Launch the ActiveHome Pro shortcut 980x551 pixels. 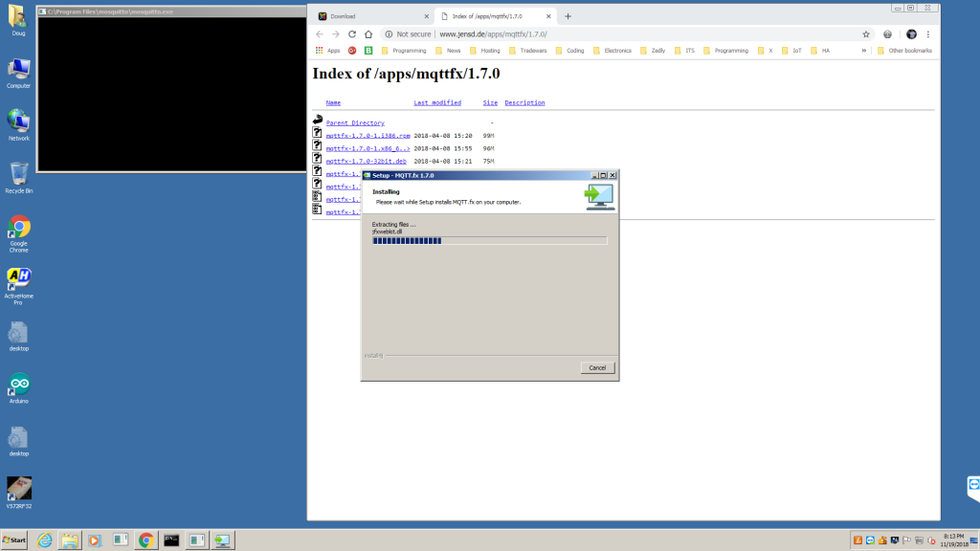click(18, 286)
